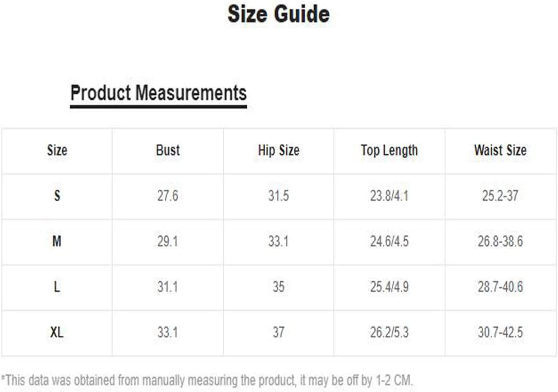Click the 23.8/4.1 top length cell
Image resolution: width=558 pixels, height=392 pixels.
coord(389,196)
